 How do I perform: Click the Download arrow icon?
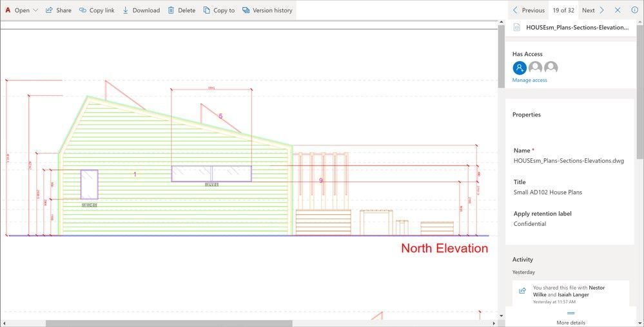[126, 10]
